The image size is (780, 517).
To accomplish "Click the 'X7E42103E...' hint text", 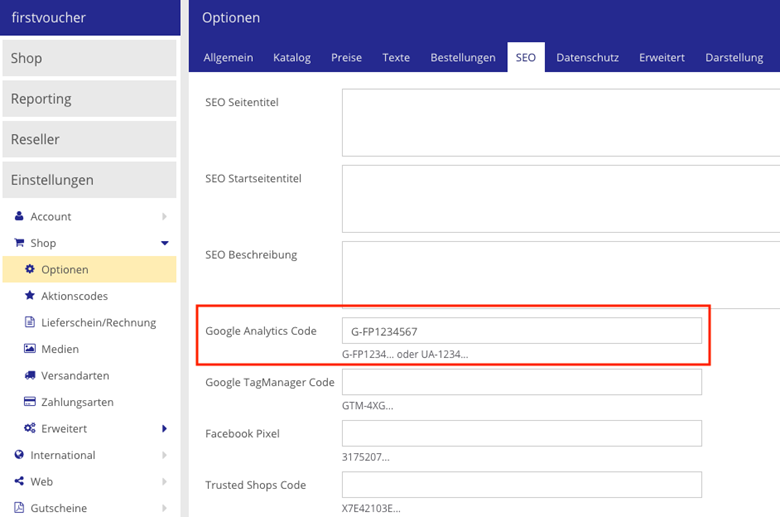I will click(x=371, y=508).
